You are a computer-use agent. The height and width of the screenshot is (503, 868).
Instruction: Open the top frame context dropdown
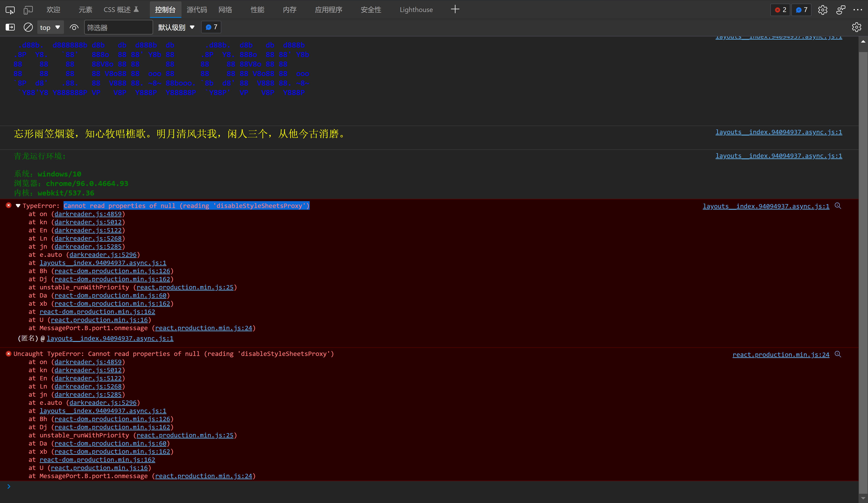click(50, 27)
